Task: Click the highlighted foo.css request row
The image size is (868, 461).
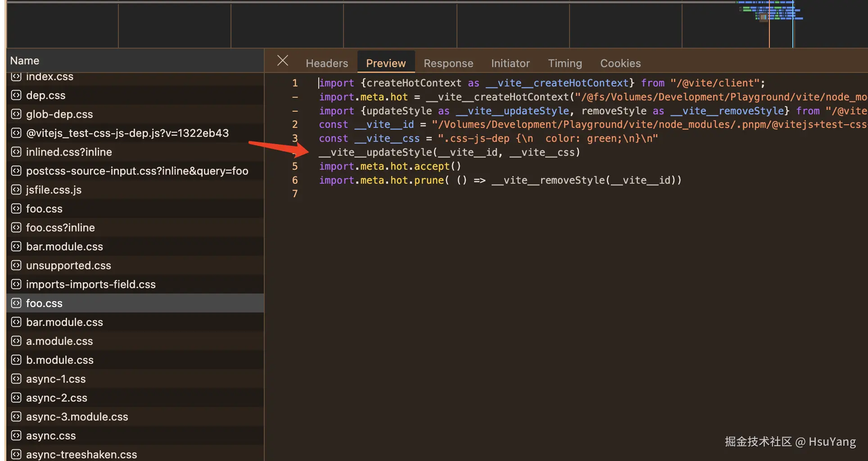Action: tap(135, 303)
